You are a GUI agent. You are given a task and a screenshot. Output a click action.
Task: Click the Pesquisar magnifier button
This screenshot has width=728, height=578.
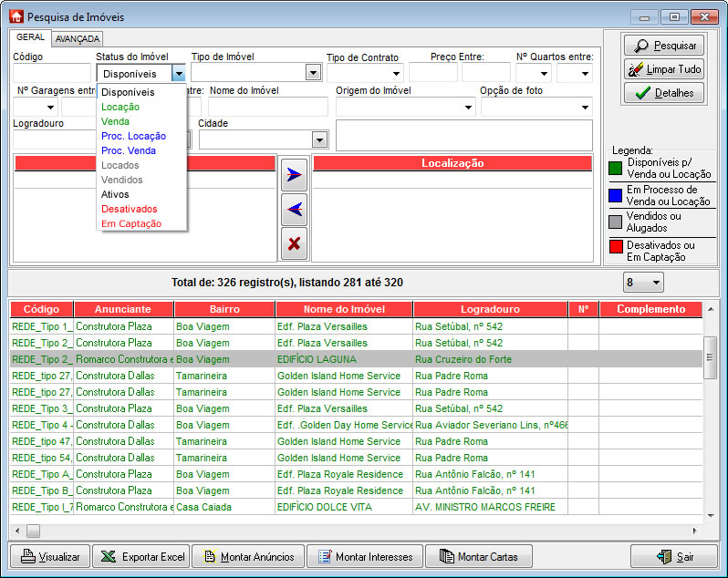tap(664, 46)
